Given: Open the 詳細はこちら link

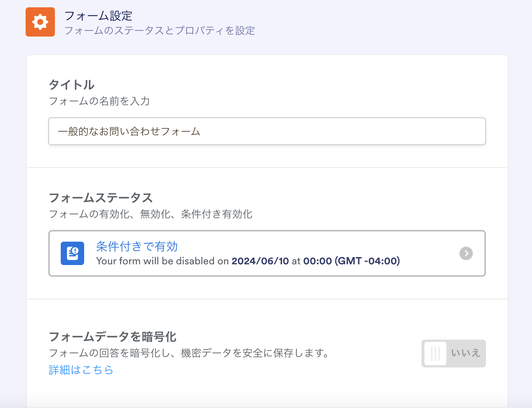Looking at the screenshot, I should (81, 370).
